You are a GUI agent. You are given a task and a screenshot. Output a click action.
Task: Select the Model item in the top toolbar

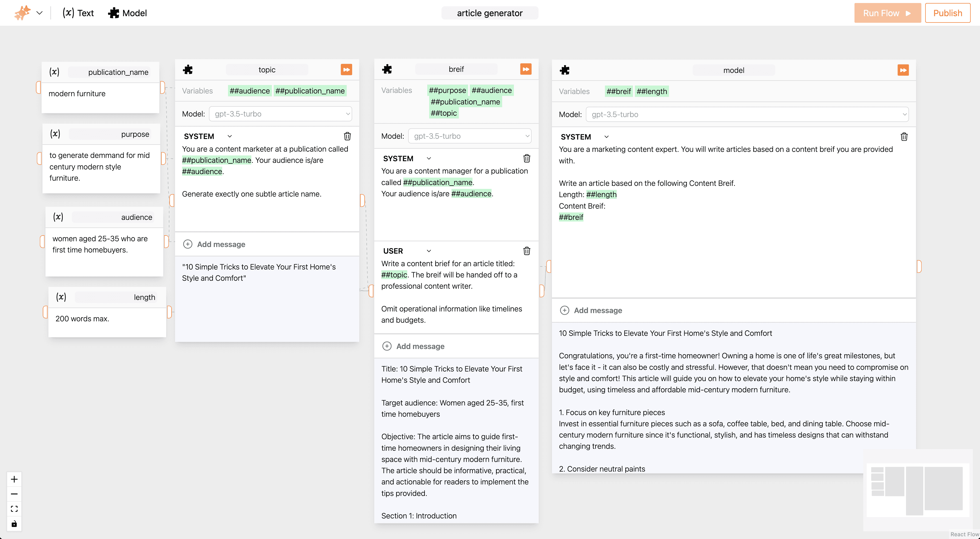(x=127, y=13)
